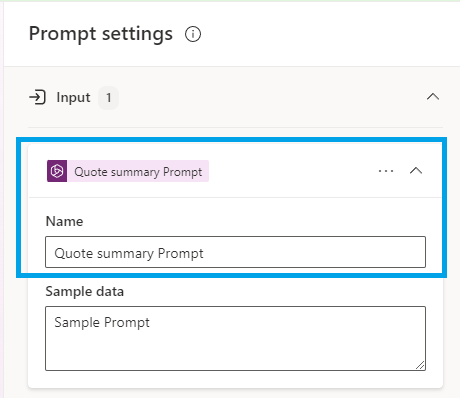Viewport: 468px width, 410px height.
Task: Click the Input section header label
Action: tap(73, 97)
